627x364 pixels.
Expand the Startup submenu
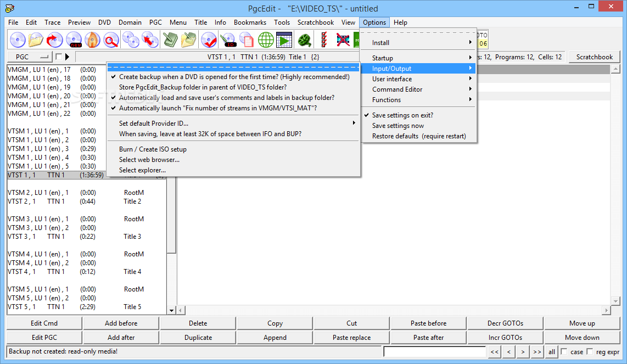(419, 58)
